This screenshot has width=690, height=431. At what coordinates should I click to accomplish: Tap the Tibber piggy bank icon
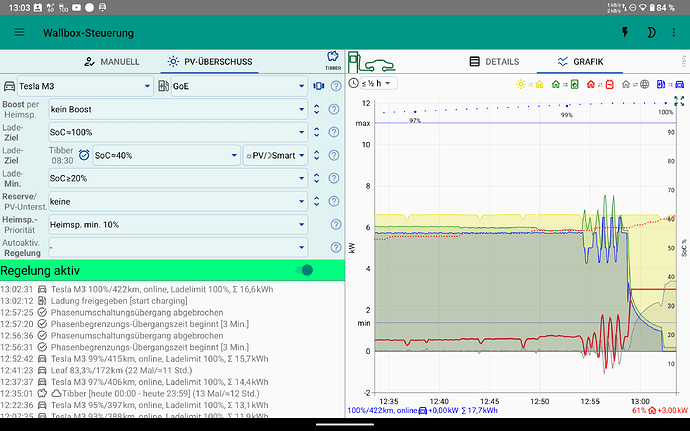(333, 61)
